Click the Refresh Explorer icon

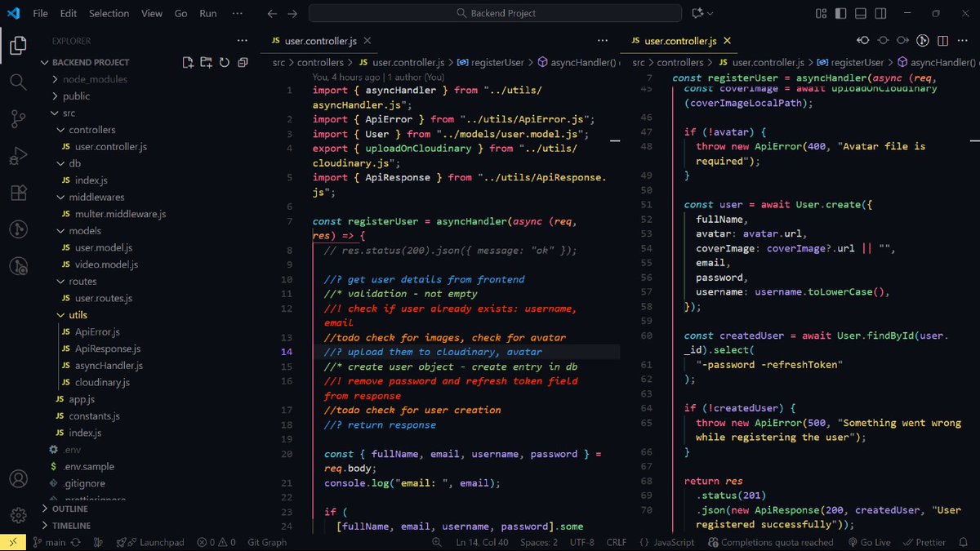coord(224,62)
